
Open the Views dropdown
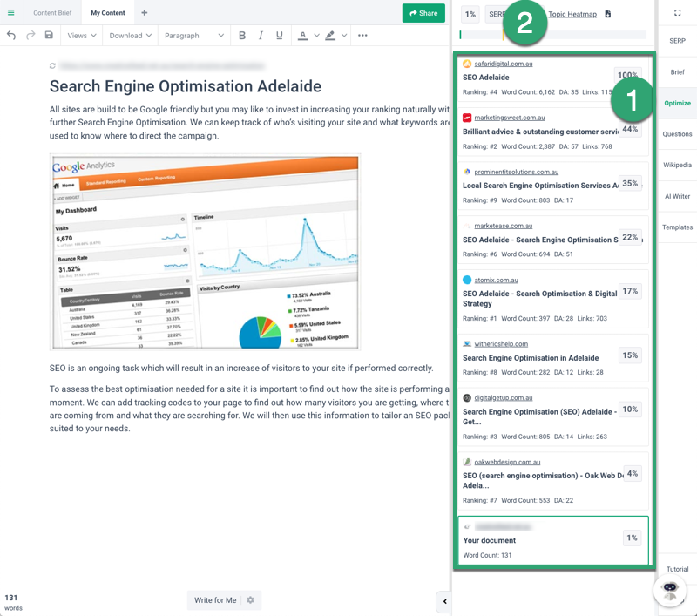82,36
